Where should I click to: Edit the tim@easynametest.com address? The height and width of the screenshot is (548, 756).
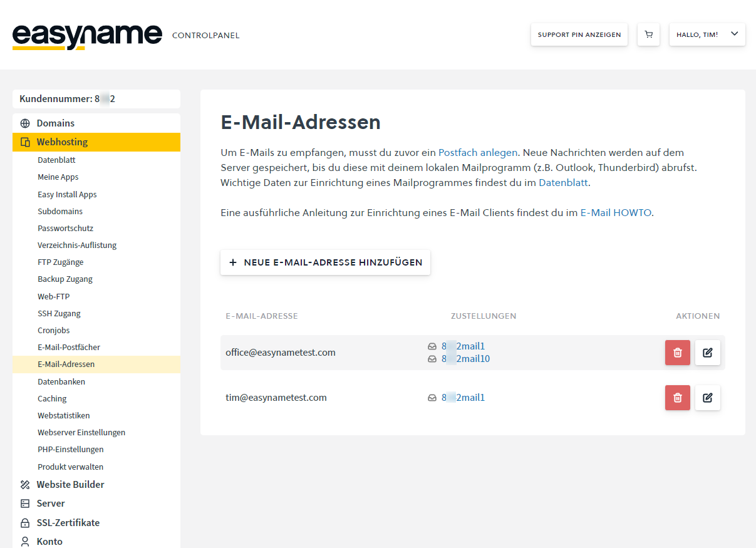pos(707,398)
